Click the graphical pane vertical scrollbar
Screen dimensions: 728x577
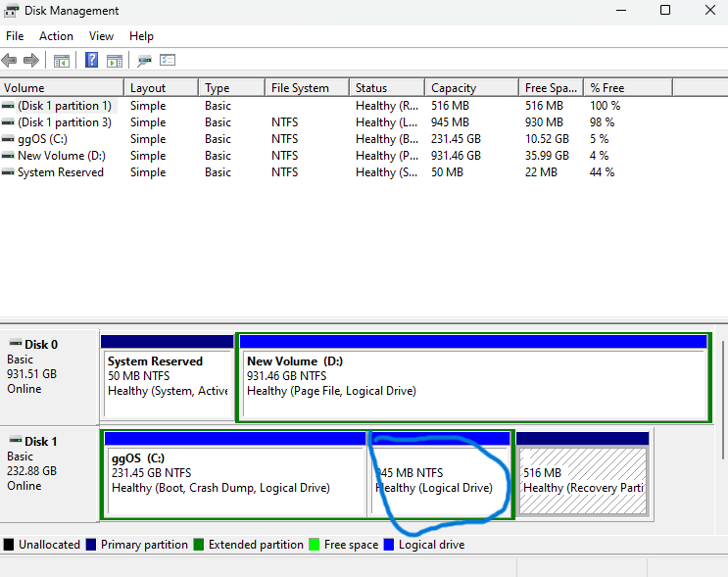click(722, 400)
